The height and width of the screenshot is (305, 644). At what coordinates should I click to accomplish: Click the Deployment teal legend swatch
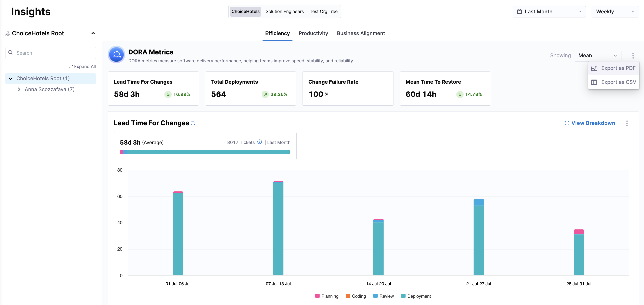tap(403, 296)
